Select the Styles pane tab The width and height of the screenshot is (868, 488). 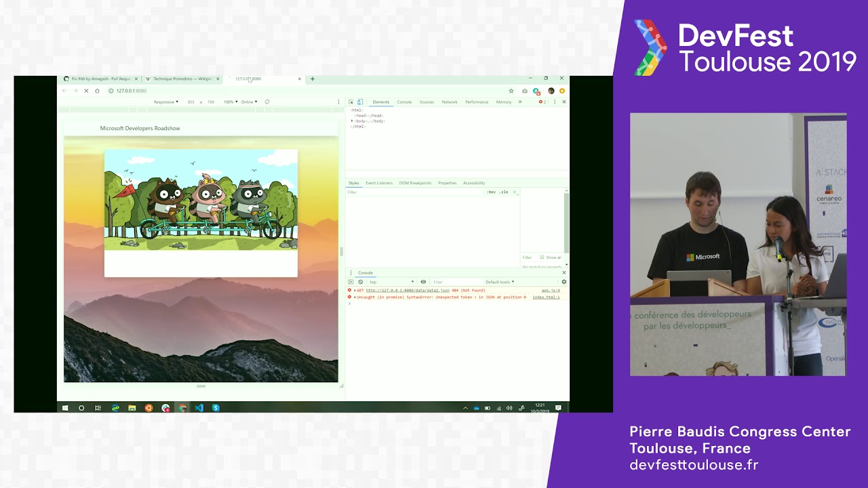(x=353, y=183)
